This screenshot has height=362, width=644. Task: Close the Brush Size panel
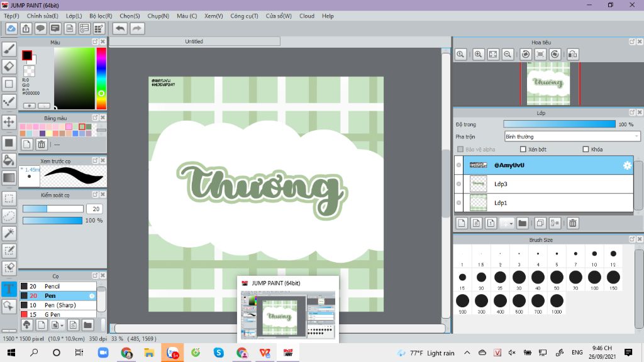coord(640,239)
